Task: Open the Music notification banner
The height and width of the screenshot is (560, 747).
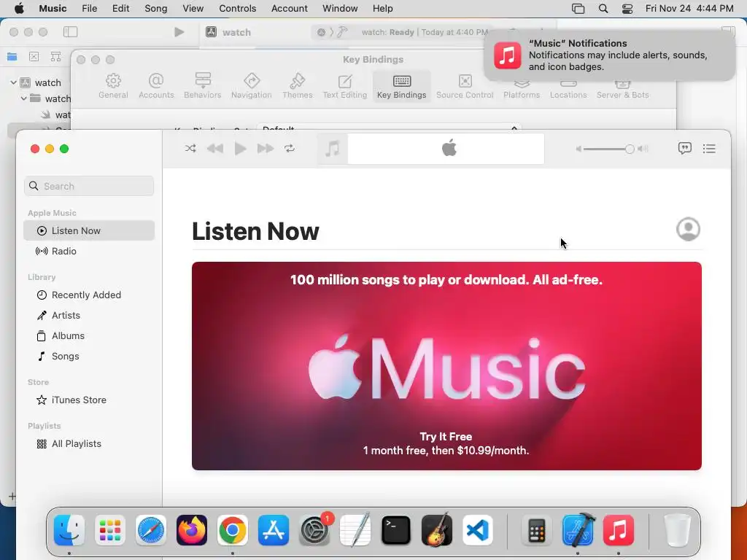Action: [x=609, y=55]
